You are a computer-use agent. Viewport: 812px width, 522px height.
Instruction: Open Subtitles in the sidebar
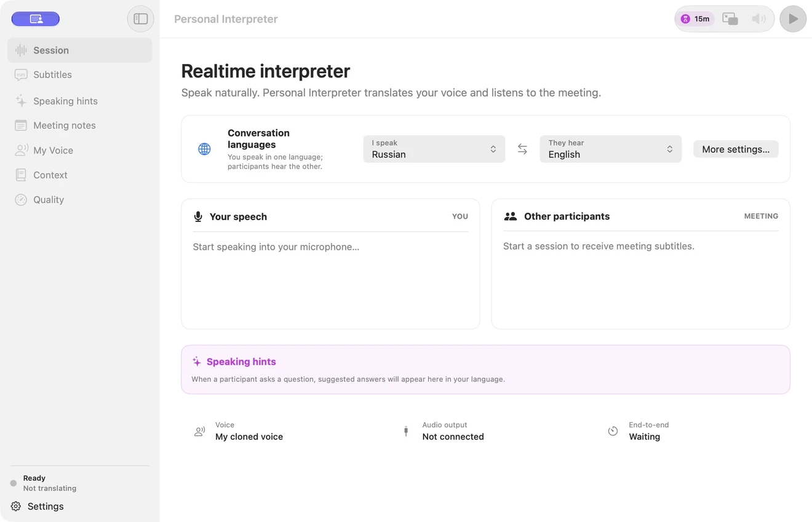click(x=80, y=75)
